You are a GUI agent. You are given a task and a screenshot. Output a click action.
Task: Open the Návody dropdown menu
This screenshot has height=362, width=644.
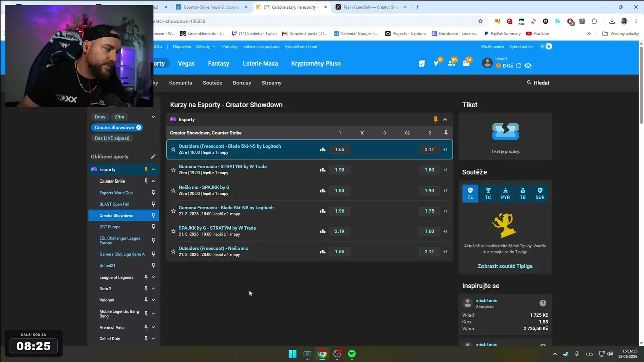[206, 46]
